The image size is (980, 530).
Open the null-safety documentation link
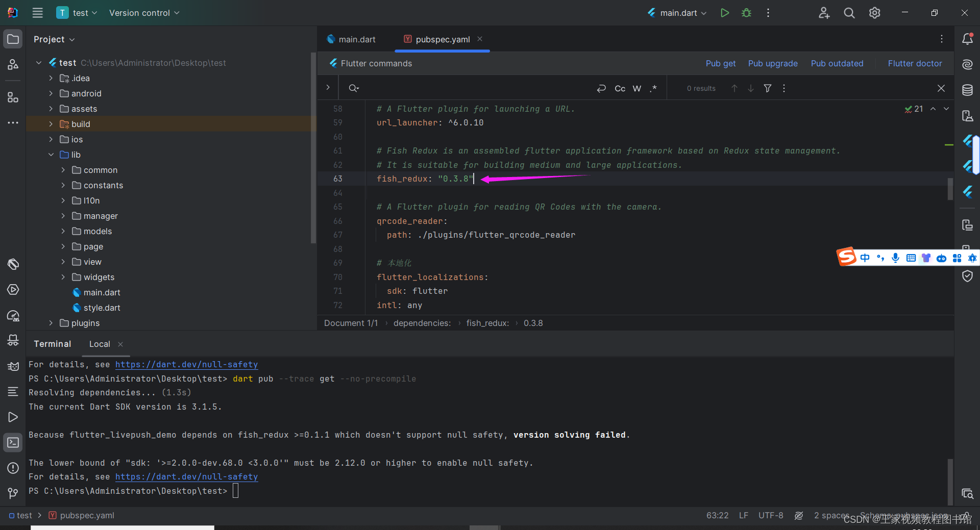click(186, 364)
